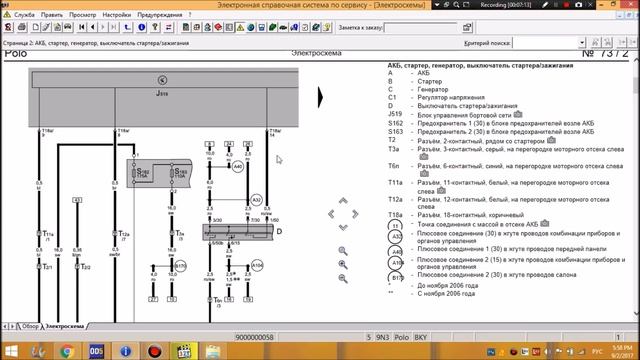The width and height of the screenshot is (640, 360).
Task: Go to previous page with the toolbar arrow
Action: click(x=92, y=27)
